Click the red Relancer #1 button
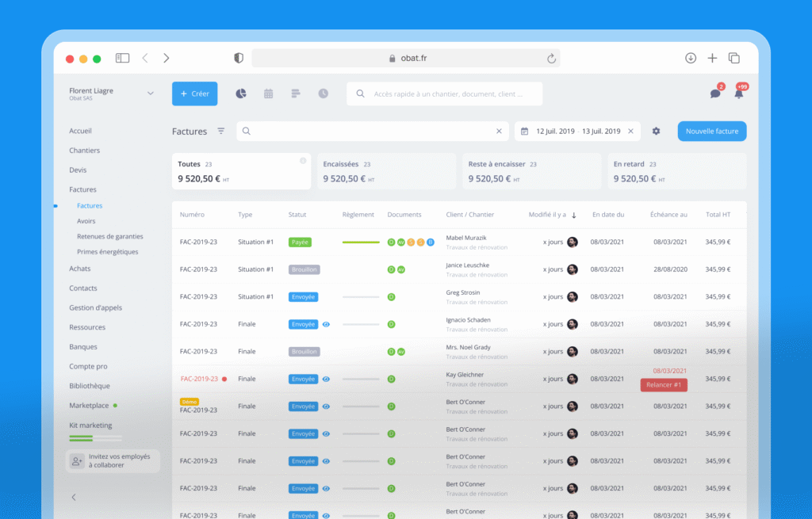This screenshot has height=519, width=812. [x=664, y=385]
